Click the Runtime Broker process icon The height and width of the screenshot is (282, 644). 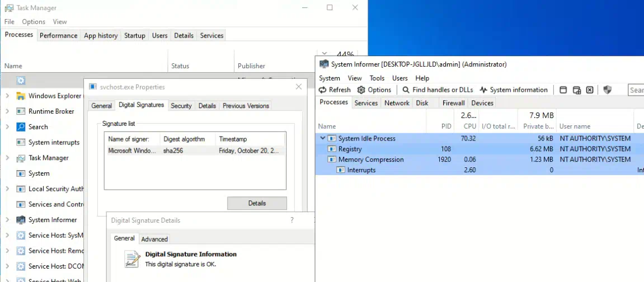coord(21,111)
